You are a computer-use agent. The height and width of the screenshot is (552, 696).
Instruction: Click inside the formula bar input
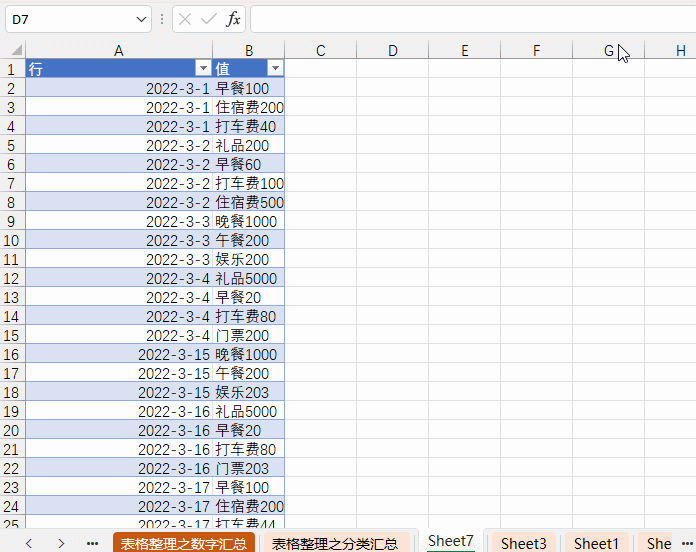click(470, 19)
